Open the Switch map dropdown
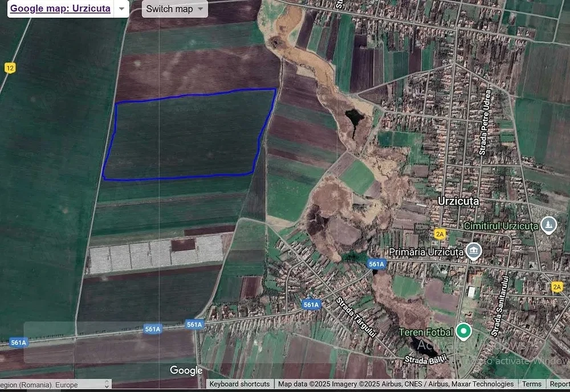The height and width of the screenshot is (392, 570). point(174,9)
